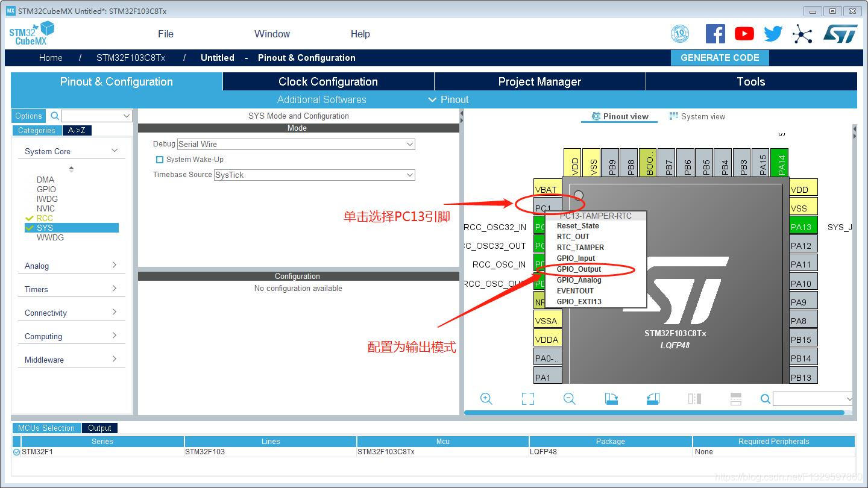Switch to A->Z listing tab
This screenshot has width=868, height=488.
(x=77, y=130)
